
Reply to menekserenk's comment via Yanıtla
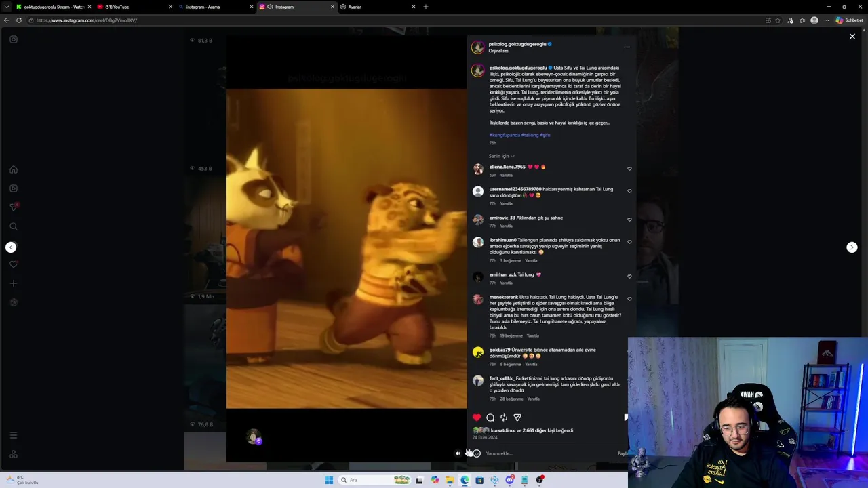[533, 336]
